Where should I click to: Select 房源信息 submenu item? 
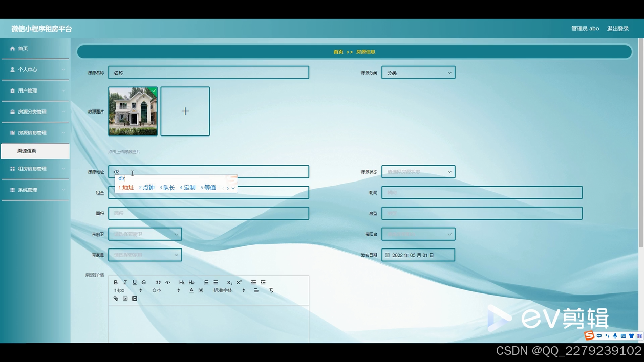35,151
